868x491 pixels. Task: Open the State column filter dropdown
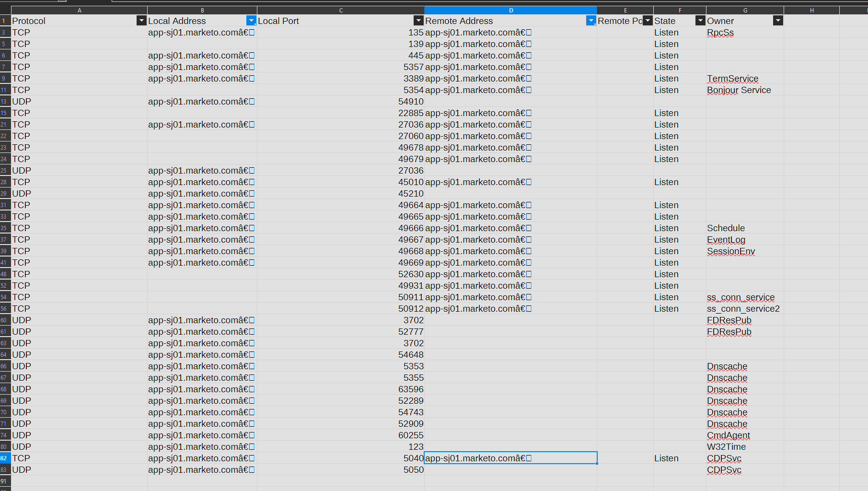click(x=700, y=21)
